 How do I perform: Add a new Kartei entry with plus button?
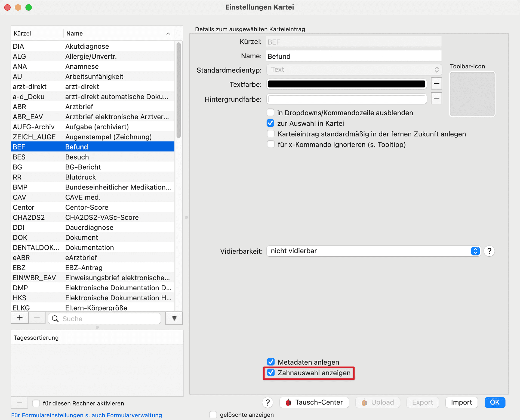point(20,318)
